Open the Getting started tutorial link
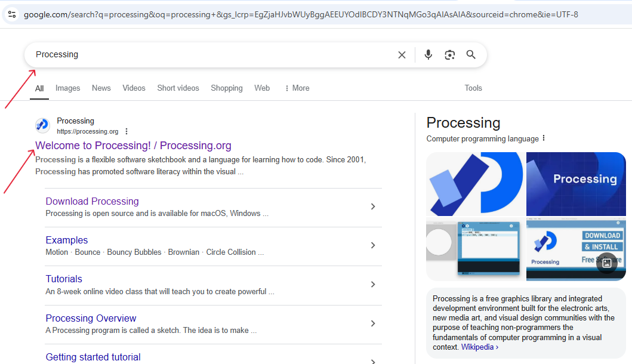632x364 pixels. [x=93, y=357]
